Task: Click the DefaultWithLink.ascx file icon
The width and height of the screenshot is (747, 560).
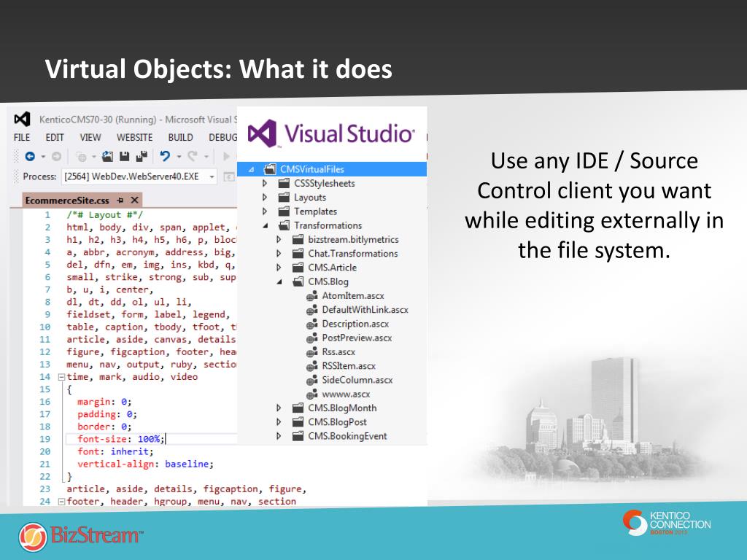Action: point(312,310)
